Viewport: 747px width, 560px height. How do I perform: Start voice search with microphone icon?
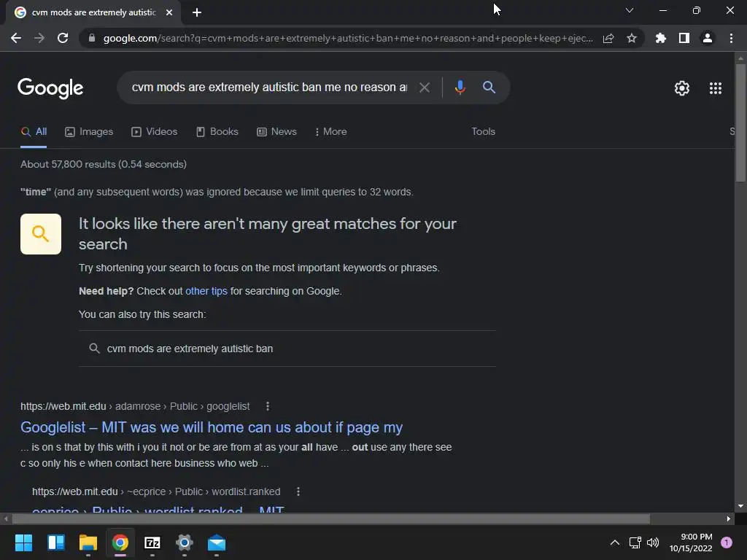(x=460, y=87)
